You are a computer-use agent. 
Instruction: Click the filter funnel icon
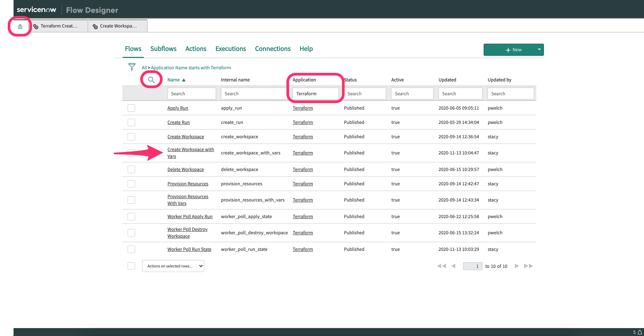[132, 67]
